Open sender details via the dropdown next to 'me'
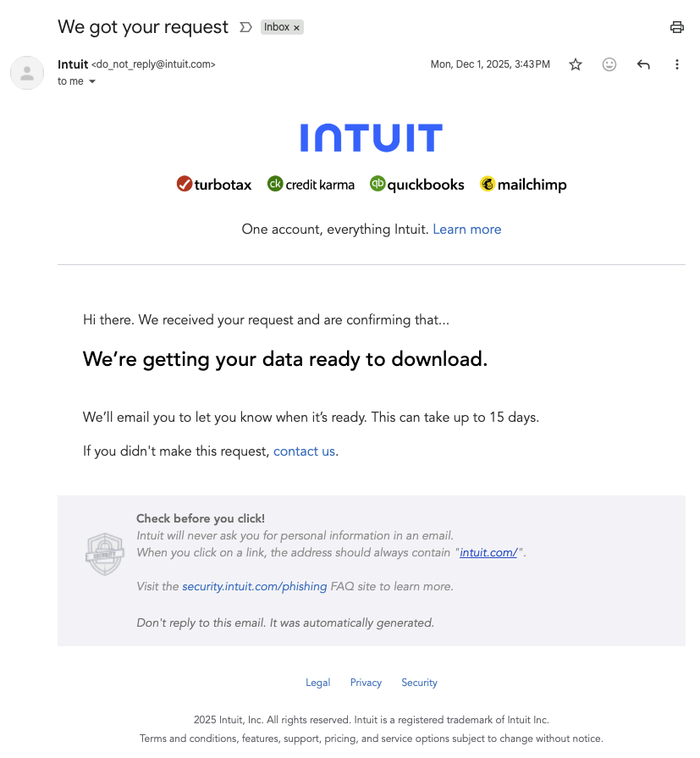This screenshot has width=700, height=758. click(93, 81)
